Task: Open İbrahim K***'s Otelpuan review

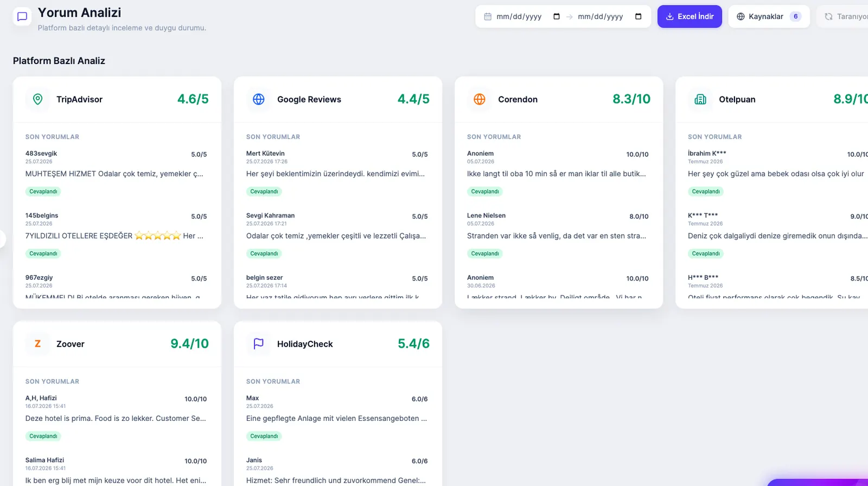Action: (778, 172)
